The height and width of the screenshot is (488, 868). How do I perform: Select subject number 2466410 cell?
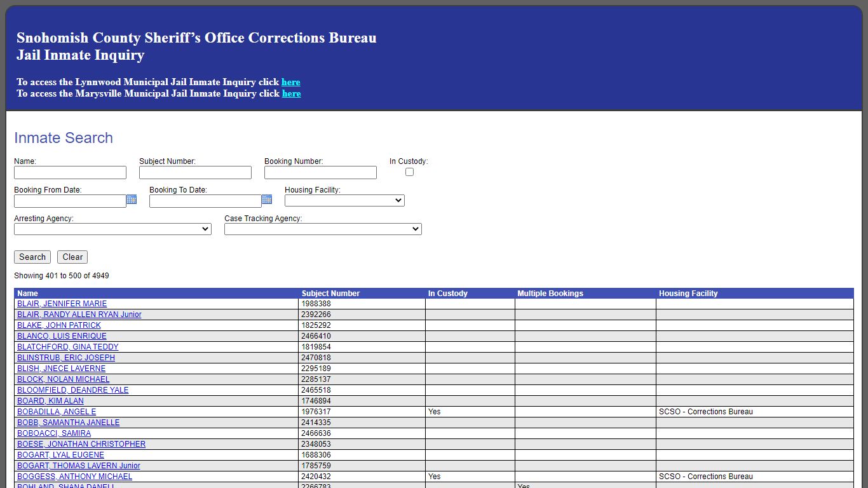coord(362,336)
